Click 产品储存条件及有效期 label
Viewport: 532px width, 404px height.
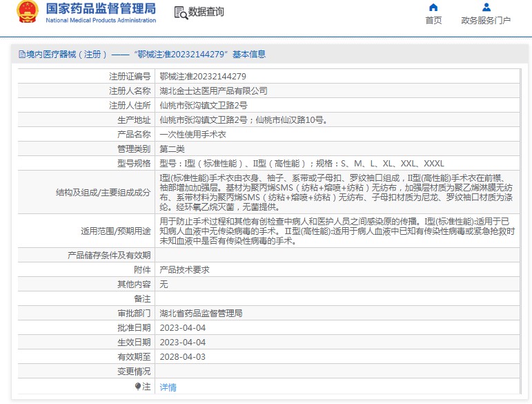coord(109,256)
